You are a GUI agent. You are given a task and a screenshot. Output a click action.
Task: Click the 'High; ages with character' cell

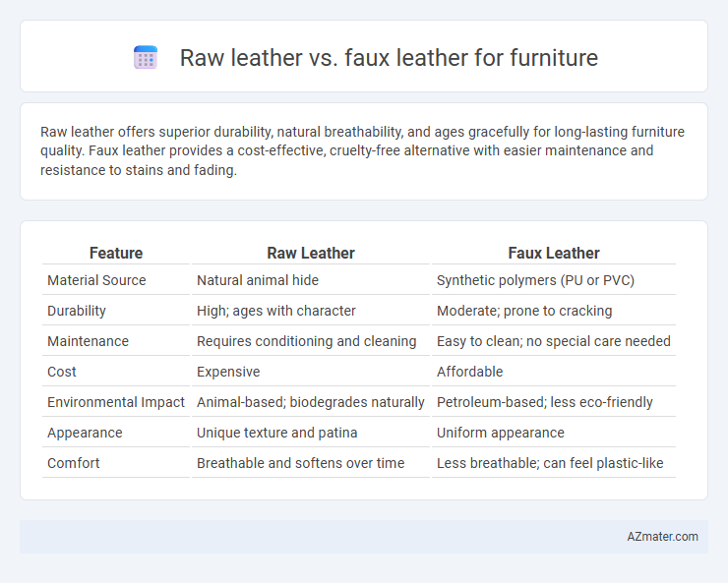[x=276, y=311]
